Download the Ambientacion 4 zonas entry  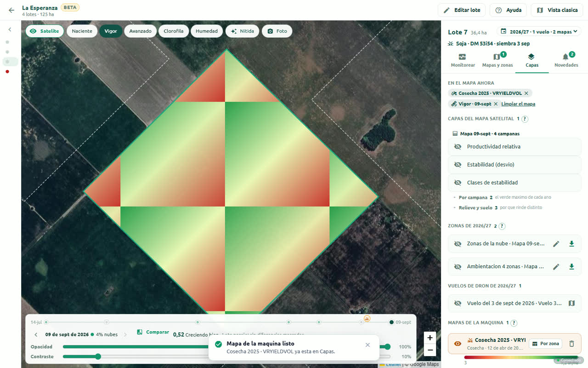coord(571,266)
